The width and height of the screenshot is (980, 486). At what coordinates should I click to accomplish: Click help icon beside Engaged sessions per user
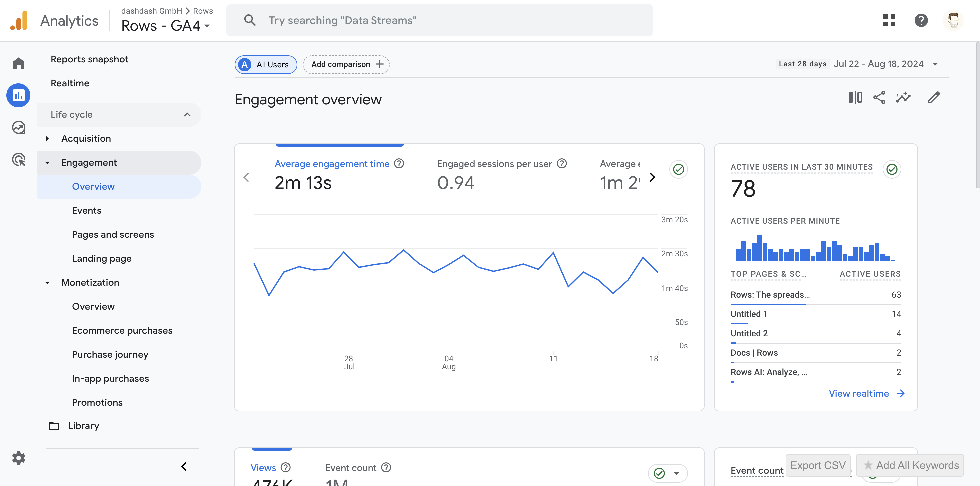click(x=562, y=164)
